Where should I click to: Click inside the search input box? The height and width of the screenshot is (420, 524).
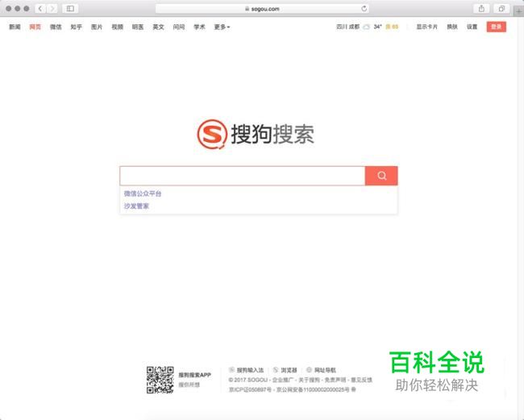[x=243, y=176]
